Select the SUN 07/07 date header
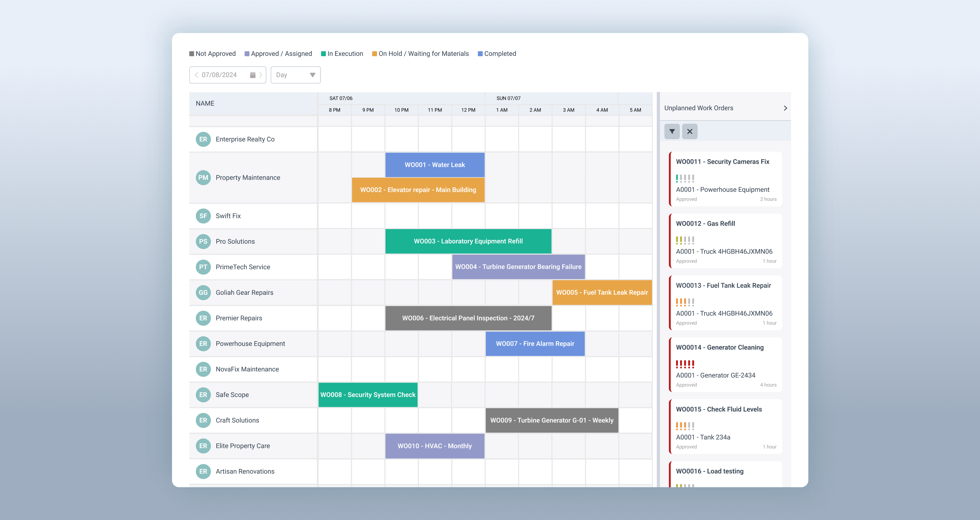 [508, 98]
